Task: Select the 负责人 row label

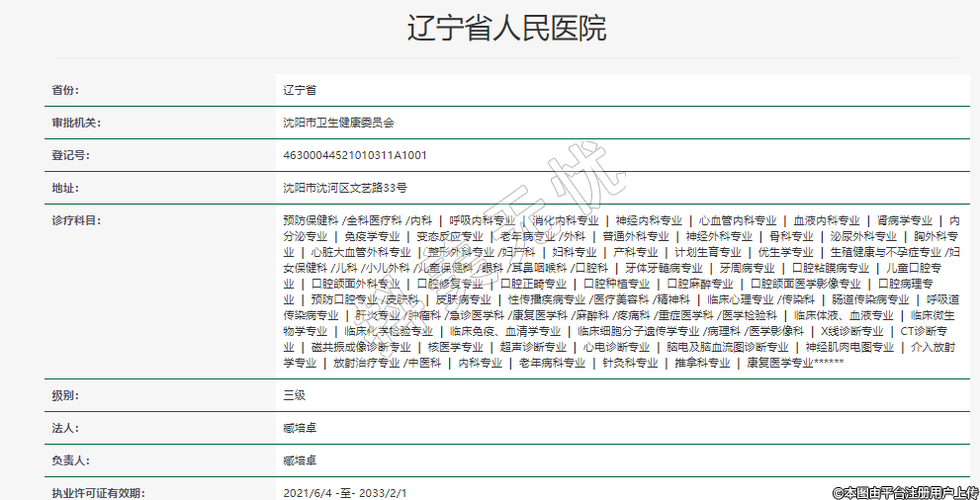Action: coord(70,460)
